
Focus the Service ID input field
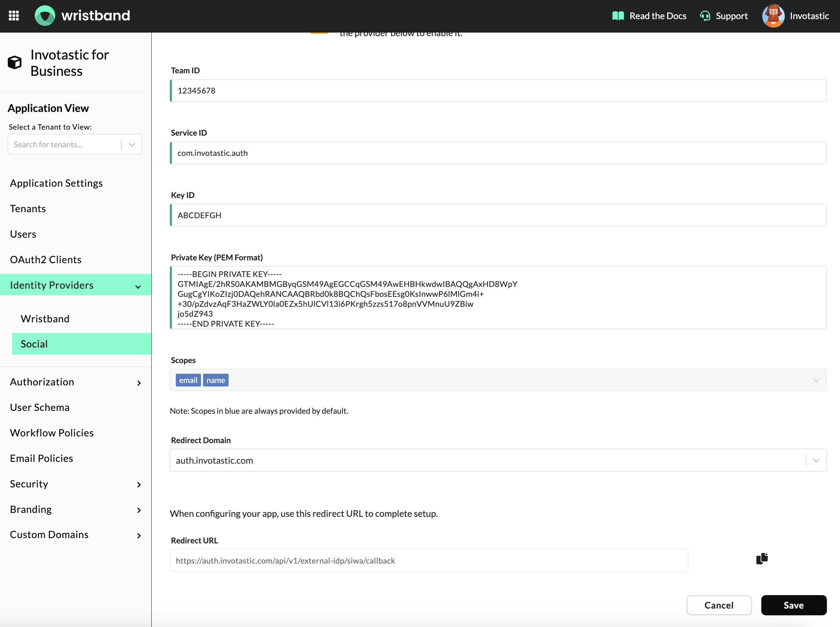point(498,153)
